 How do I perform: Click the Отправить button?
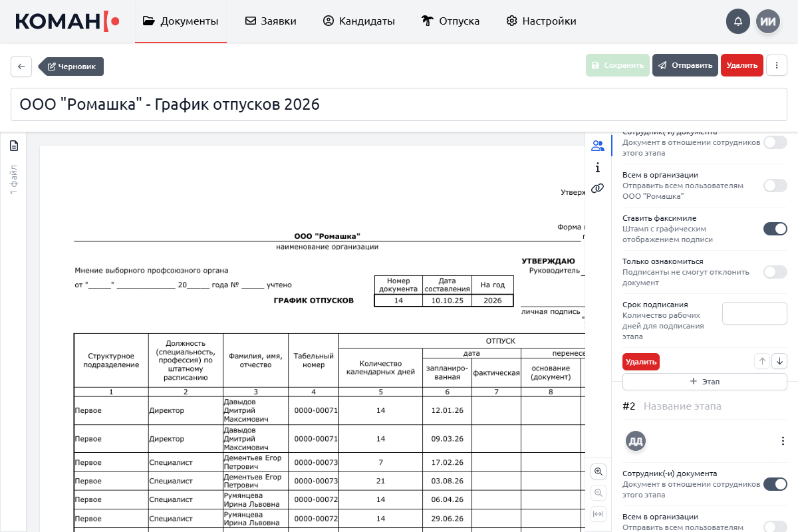(x=685, y=65)
